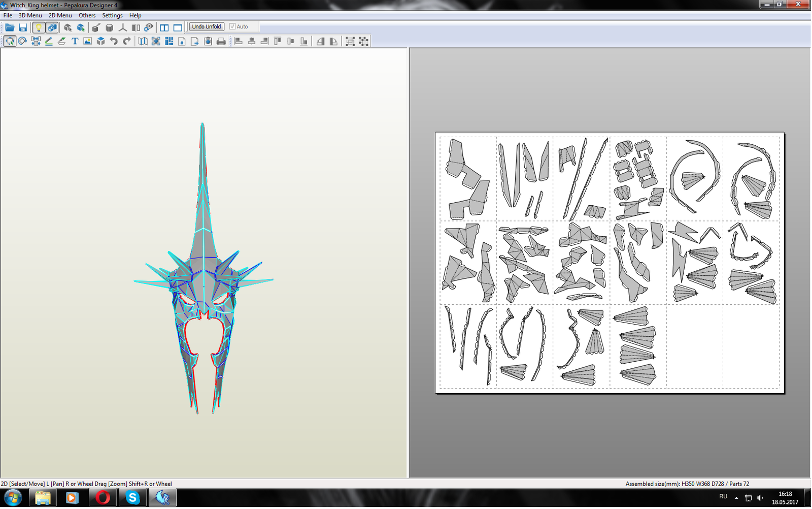Click the eye view-link toolbar icon
Viewport: 812px width, 509px height.
[x=149, y=27]
